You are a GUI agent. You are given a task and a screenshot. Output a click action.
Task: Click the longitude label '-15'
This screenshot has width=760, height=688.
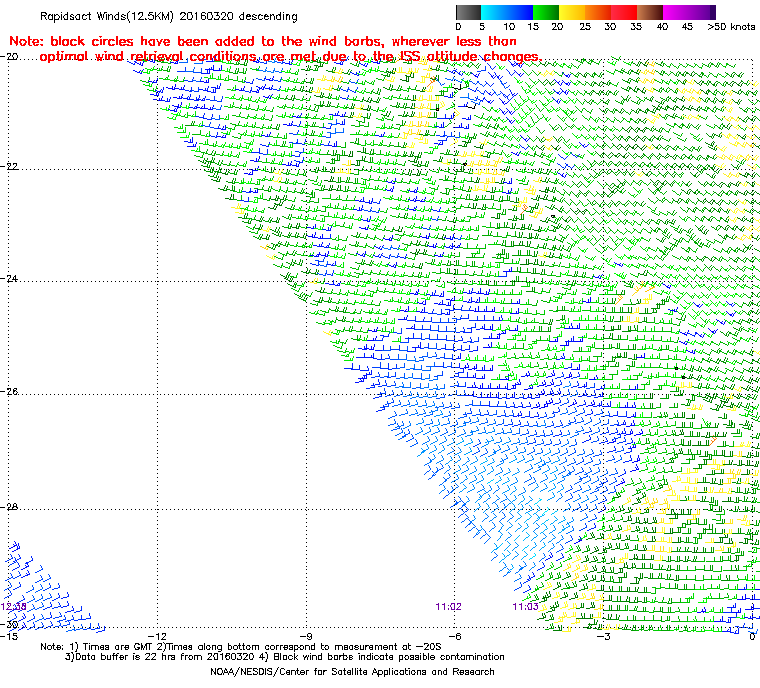(x=9, y=636)
